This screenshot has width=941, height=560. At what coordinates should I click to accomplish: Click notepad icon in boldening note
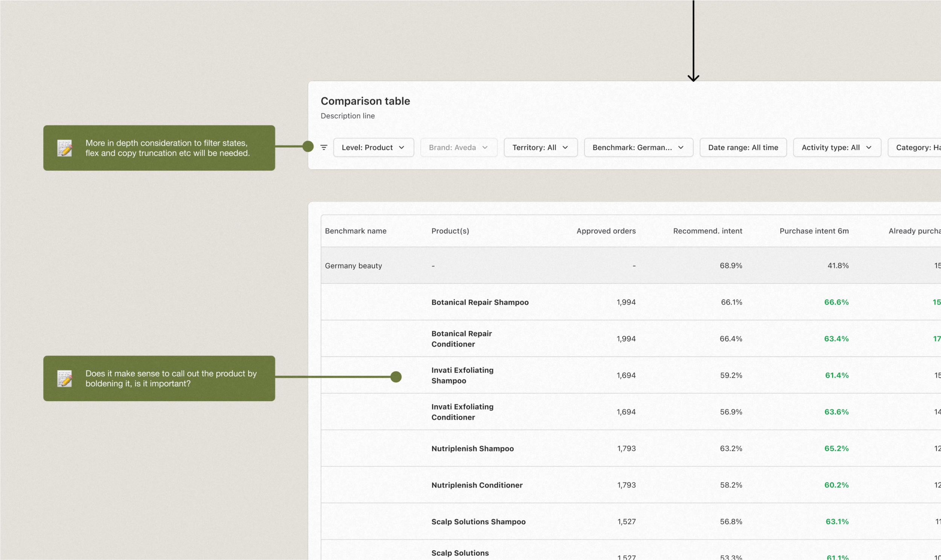[x=65, y=378]
